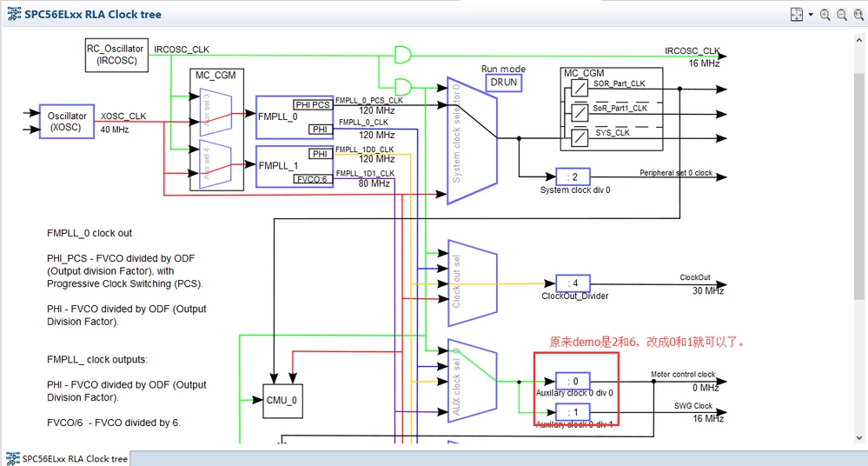Select the FMPLL_1 block
Image resolution: width=868 pixels, height=466 pixels.
coord(295,166)
